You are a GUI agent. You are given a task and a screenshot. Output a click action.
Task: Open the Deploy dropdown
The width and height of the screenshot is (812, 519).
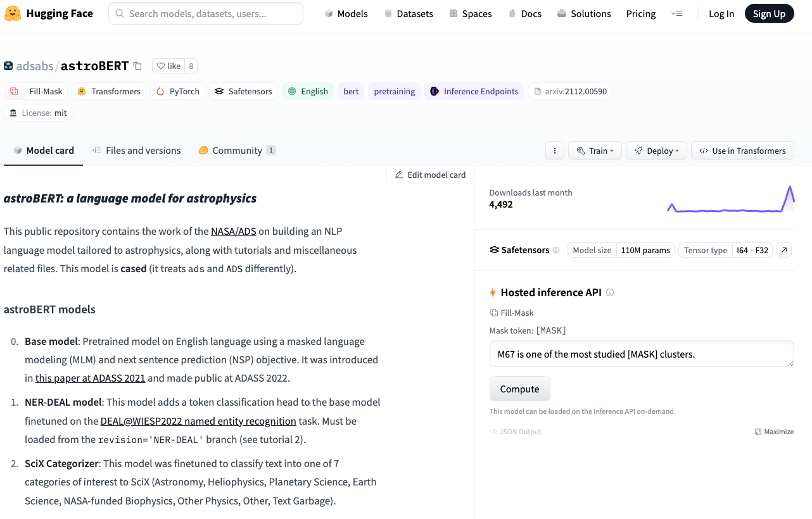click(x=656, y=151)
